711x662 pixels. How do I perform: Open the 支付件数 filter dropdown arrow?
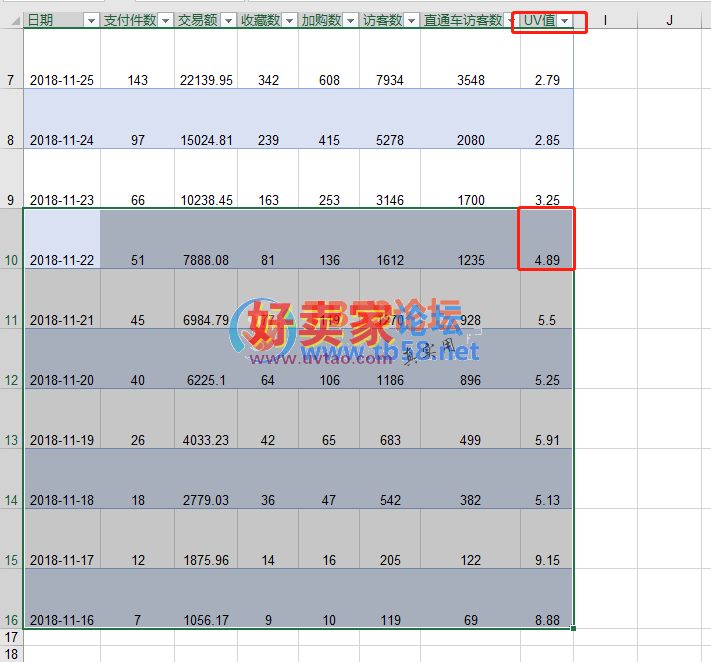pos(165,21)
